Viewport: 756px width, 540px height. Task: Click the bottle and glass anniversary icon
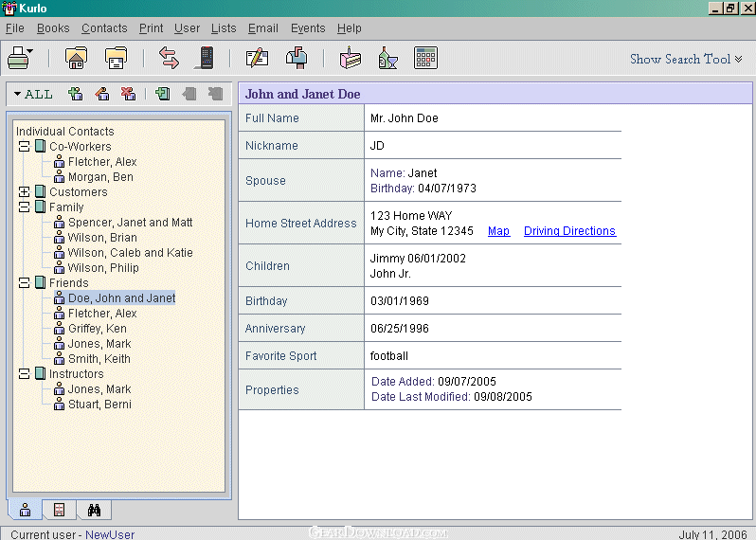(387, 59)
